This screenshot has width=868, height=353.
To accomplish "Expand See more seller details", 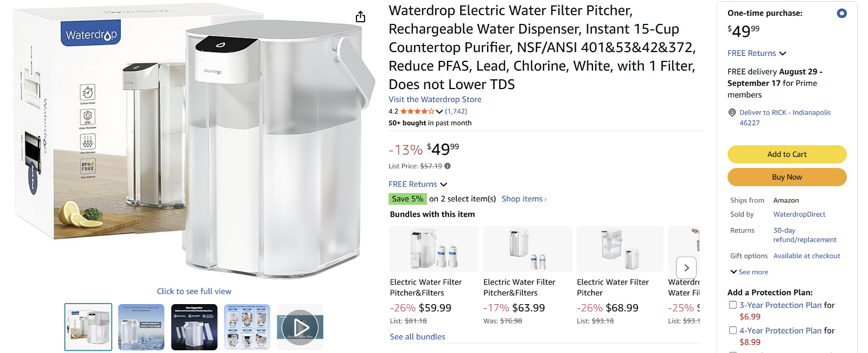I will (x=749, y=272).
